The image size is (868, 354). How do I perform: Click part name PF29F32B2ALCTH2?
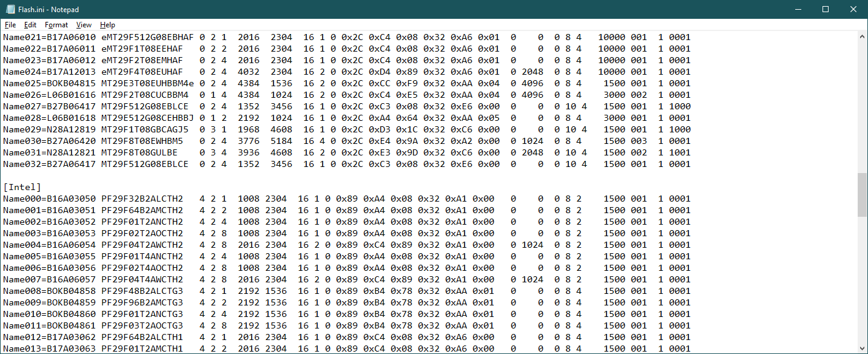(x=142, y=199)
